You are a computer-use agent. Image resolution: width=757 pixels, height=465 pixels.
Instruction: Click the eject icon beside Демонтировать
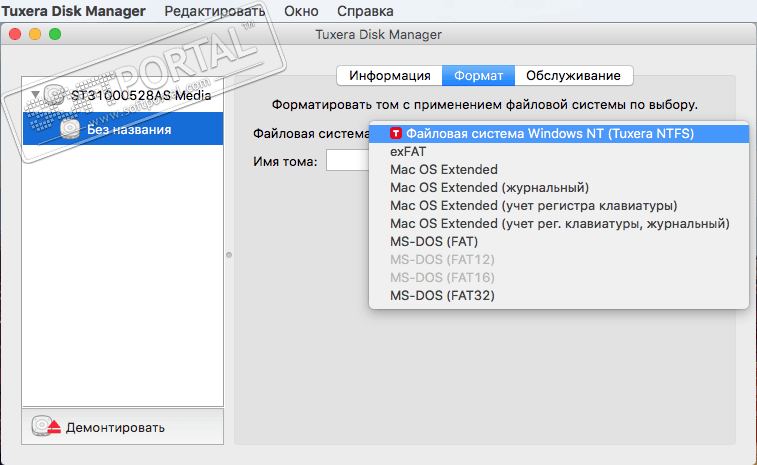click(46, 426)
